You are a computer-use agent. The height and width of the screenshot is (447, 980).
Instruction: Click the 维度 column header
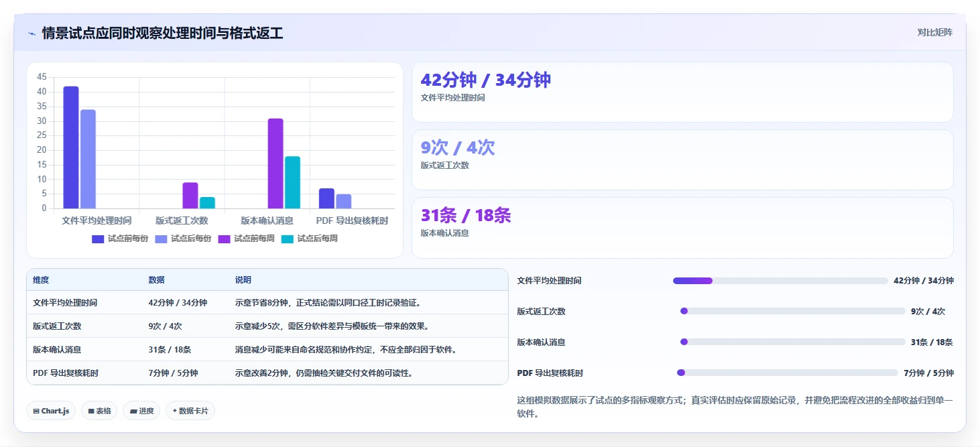tap(41, 280)
